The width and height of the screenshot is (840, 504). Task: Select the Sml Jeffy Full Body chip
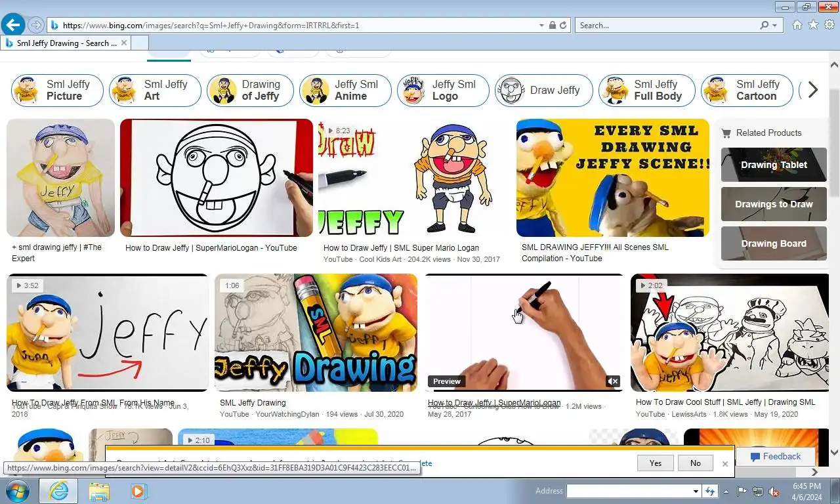pyautogui.click(x=647, y=90)
